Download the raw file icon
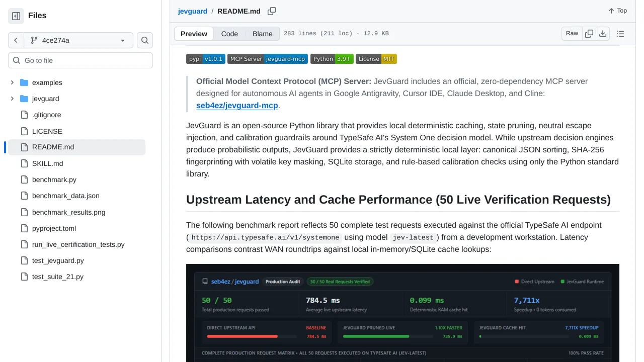644x362 pixels. 603,34
